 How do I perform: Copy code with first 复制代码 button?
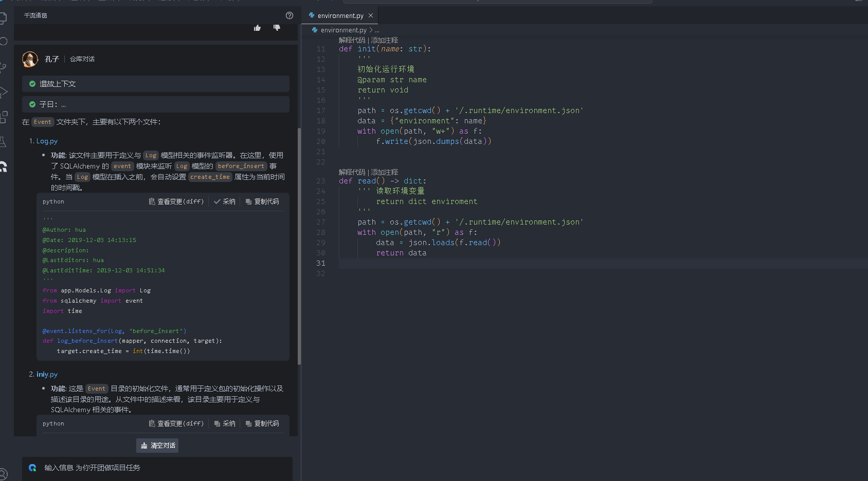click(x=262, y=201)
